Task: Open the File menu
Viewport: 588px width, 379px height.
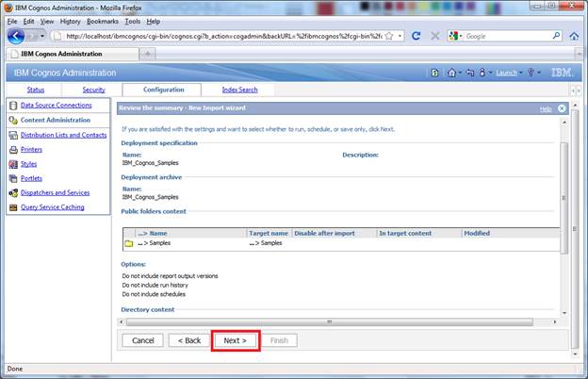Action: 12,22
